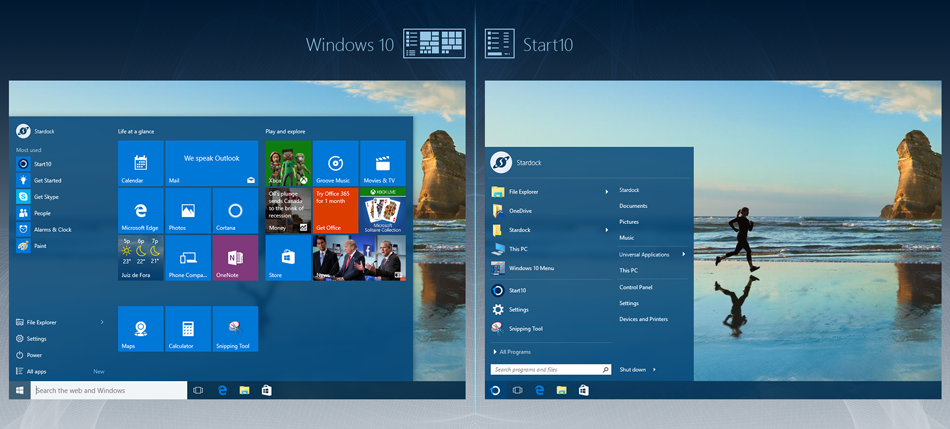Open the Groove Music tile
The image size is (950, 429).
(x=336, y=163)
